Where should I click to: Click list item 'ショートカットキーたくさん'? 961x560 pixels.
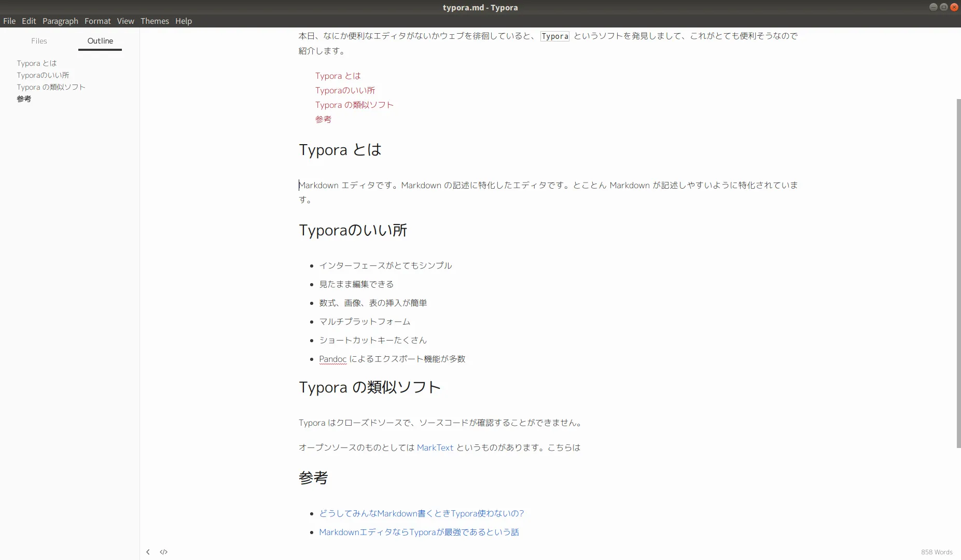[x=373, y=340]
